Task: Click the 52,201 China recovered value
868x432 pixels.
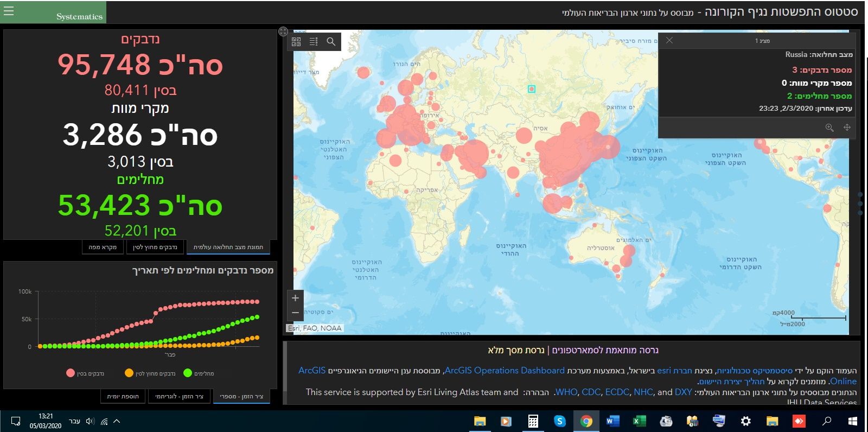Action: (x=126, y=231)
